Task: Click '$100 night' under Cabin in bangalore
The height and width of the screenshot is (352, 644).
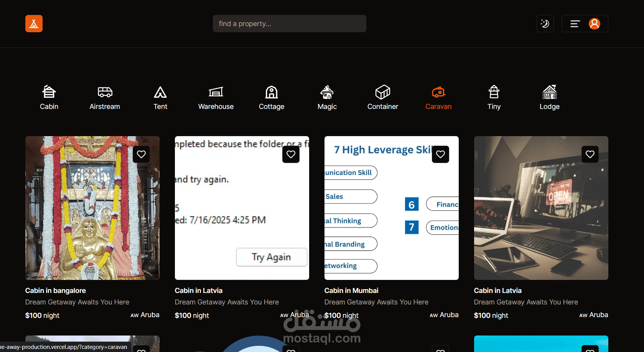Action: [42, 316]
